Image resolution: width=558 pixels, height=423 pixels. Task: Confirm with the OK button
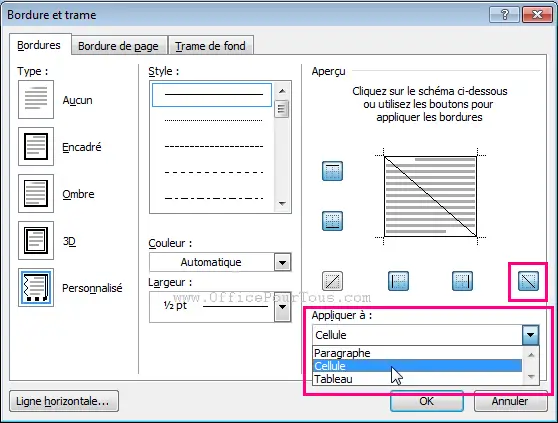pos(427,401)
